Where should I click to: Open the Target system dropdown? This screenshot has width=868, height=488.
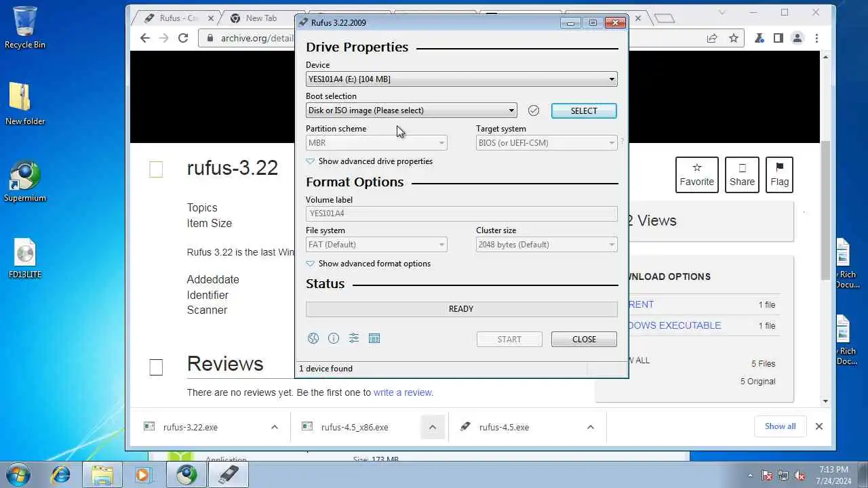tap(547, 143)
